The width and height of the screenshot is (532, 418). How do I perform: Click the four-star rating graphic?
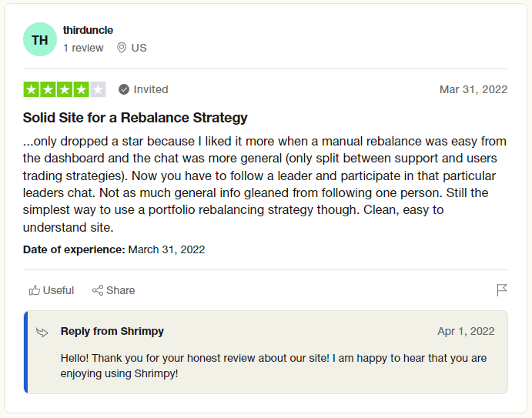65,89
